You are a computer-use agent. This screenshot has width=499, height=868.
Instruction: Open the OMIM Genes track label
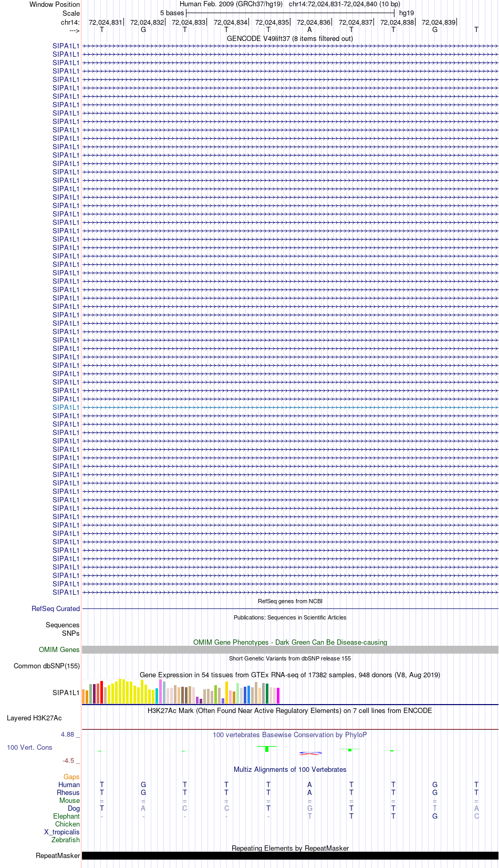59,649
